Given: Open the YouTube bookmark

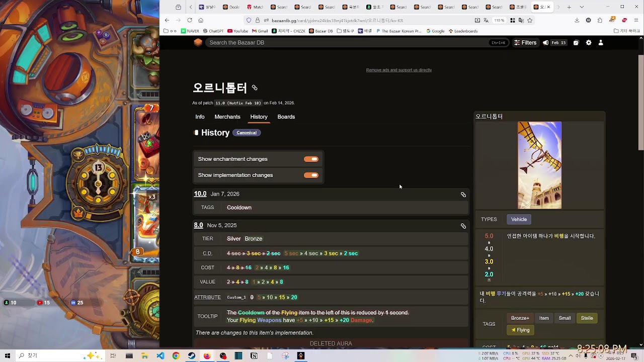Looking at the screenshot, I should coord(238,31).
